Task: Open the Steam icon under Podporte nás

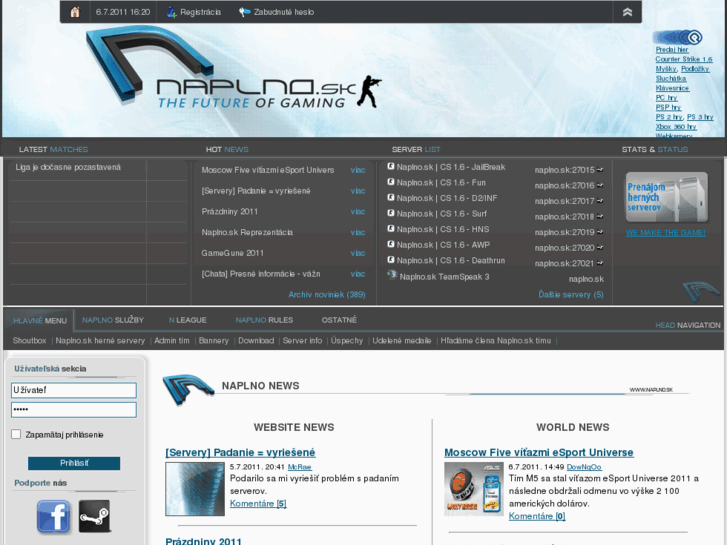Action: pyautogui.click(x=94, y=516)
